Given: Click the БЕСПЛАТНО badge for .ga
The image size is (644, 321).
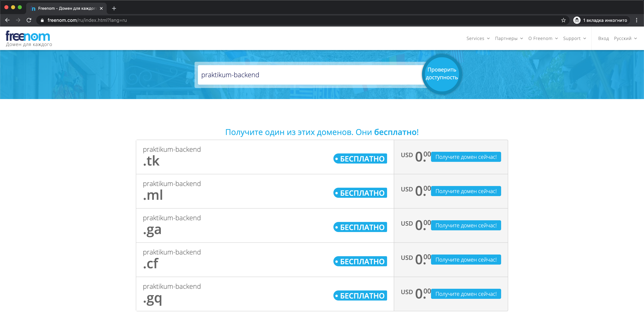Looking at the screenshot, I should pyautogui.click(x=360, y=227).
